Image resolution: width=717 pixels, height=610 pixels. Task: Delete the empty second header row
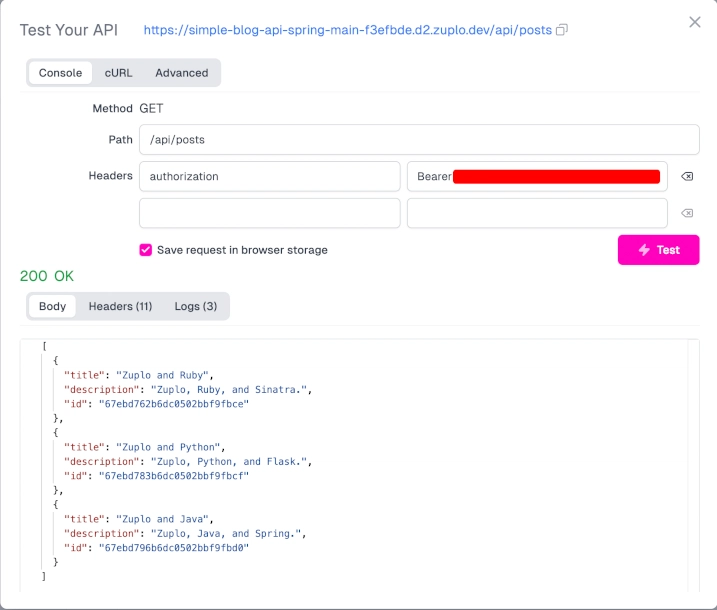coord(687,213)
